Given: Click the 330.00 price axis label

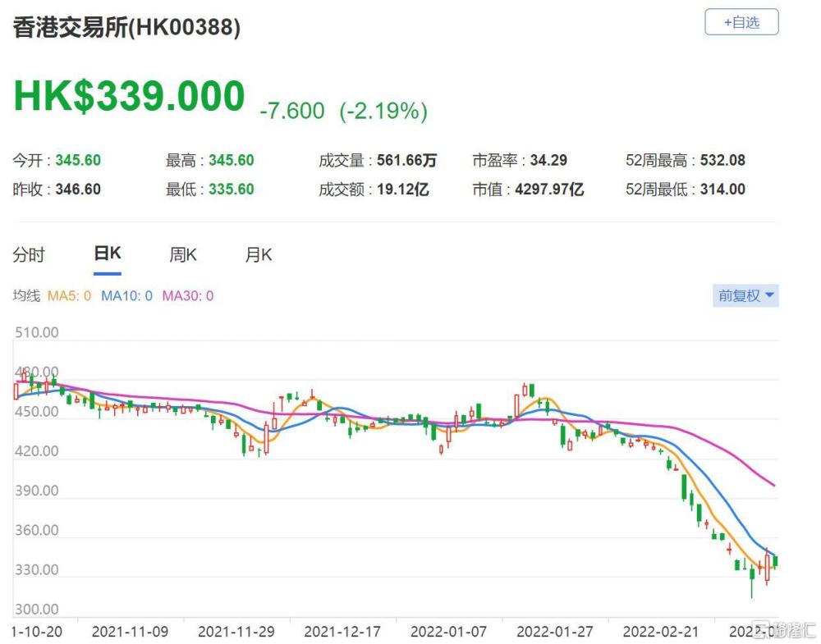Looking at the screenshot, I should (x=37, y=569).
